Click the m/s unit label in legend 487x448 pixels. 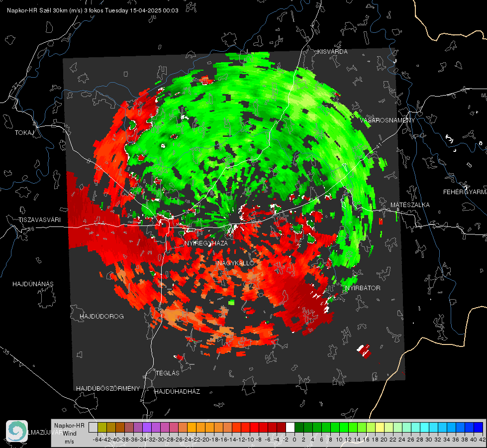click(x=69, y=441)
